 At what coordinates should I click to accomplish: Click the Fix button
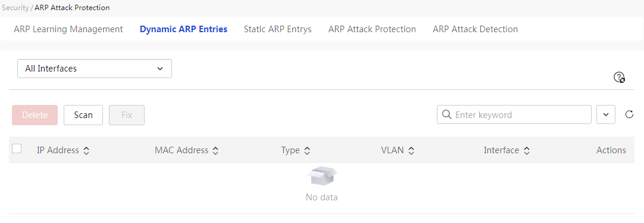(127, 115)
